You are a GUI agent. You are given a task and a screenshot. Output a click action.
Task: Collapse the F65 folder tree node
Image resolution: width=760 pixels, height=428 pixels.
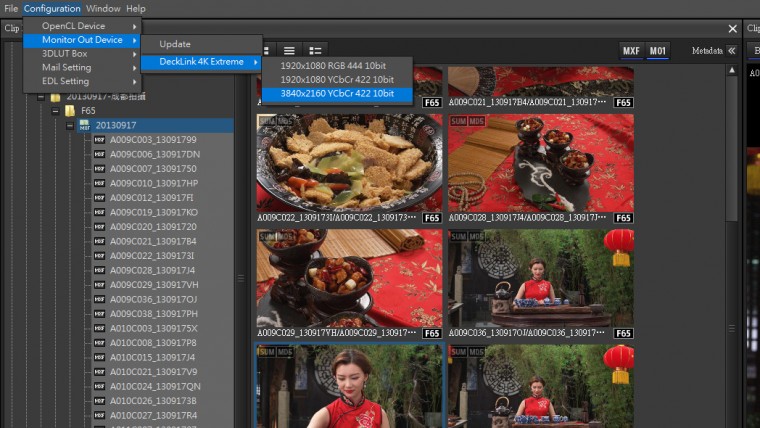click(56, 111)
